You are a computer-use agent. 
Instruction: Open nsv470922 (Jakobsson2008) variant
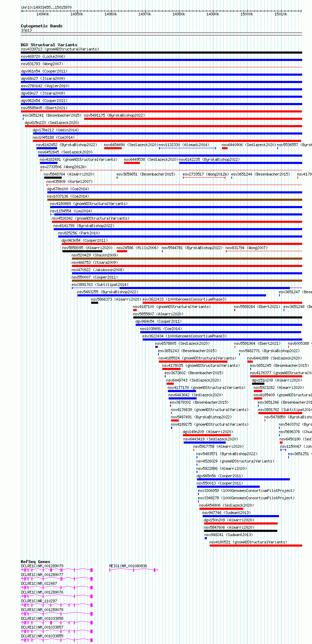pos(98,270)
